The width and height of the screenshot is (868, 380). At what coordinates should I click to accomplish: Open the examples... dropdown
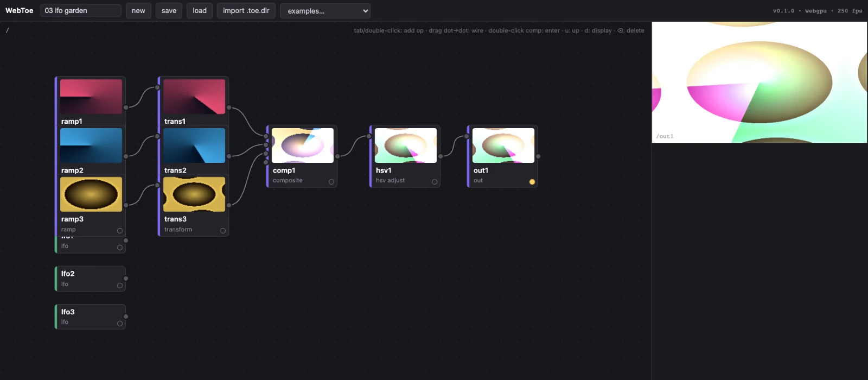325,11
